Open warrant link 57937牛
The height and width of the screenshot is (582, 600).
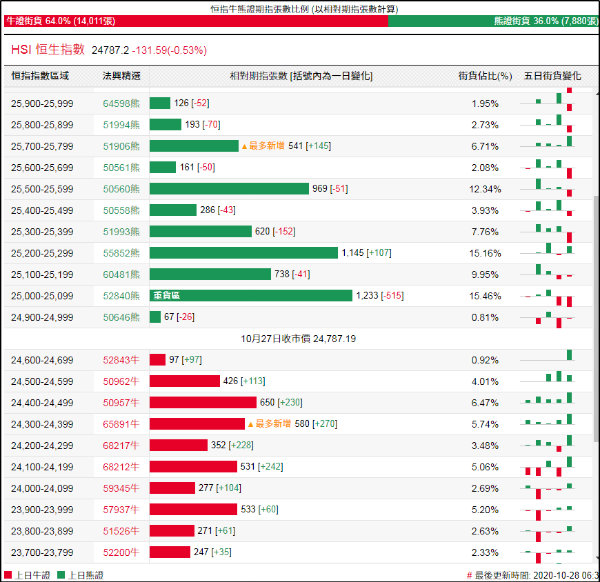click(121, 510)
